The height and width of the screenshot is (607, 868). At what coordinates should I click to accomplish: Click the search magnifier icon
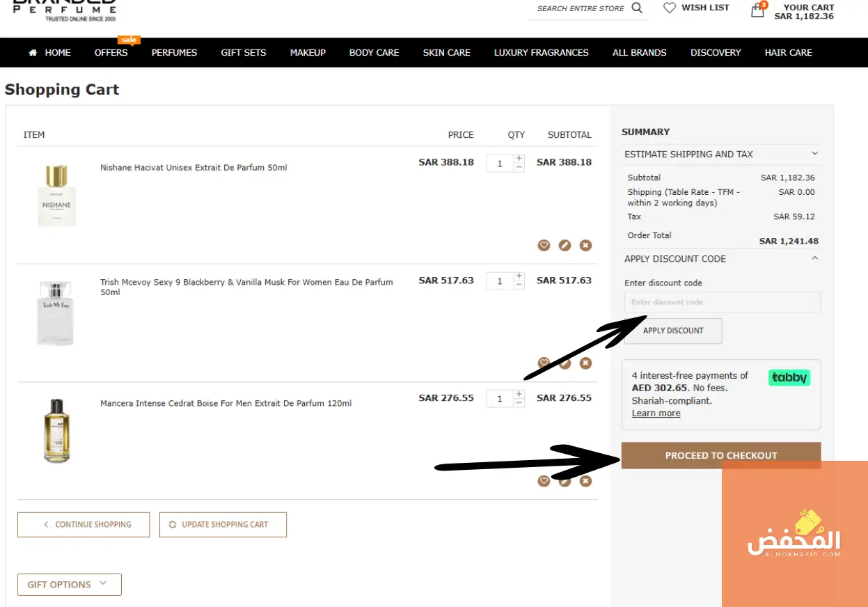pyautogui.click(x=637, y=8)
